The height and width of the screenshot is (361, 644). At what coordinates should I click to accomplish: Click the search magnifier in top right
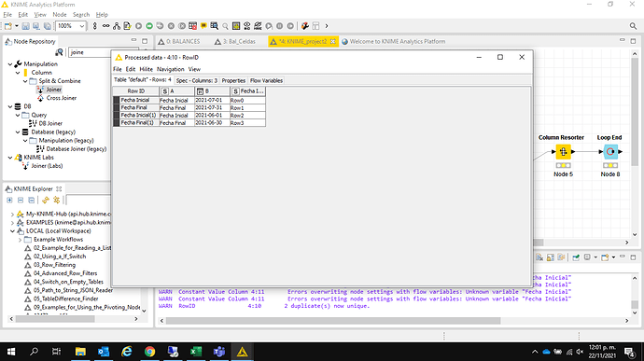click(633, 26)
